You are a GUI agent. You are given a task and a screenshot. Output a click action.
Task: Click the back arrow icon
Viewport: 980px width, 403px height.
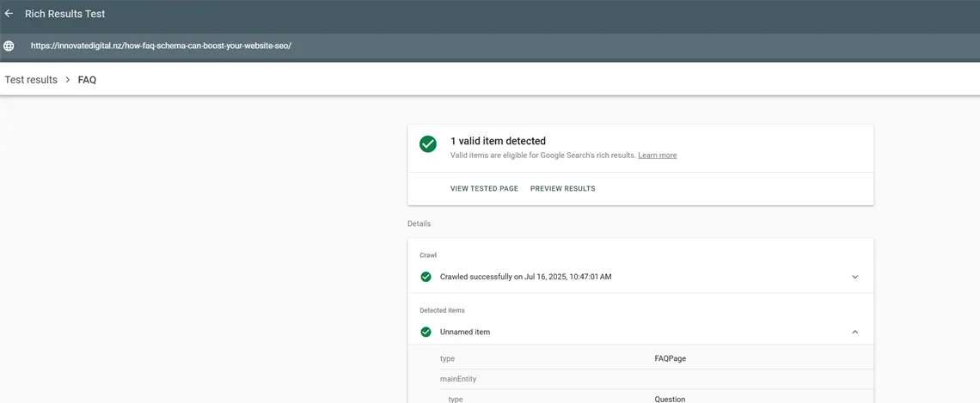tap(9, 14)
